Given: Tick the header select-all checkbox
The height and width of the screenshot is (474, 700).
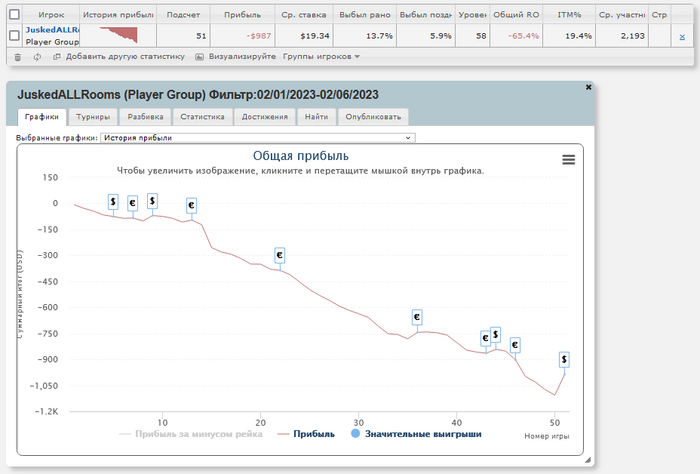Looking at the screenshot, I should point(14,15).
